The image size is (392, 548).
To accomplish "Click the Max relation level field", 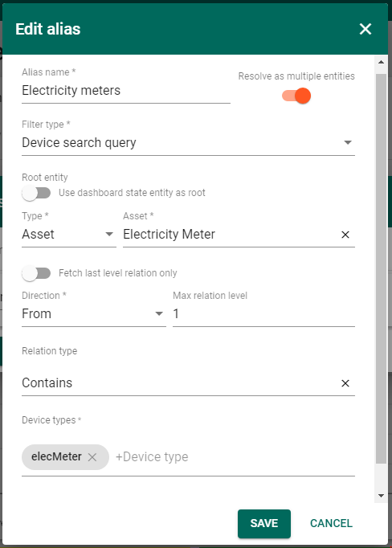I will pyautogui.click(x=263, y=314).
